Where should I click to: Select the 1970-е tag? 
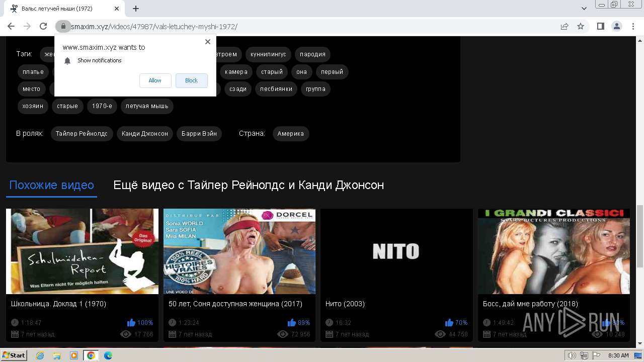(102, 106)
